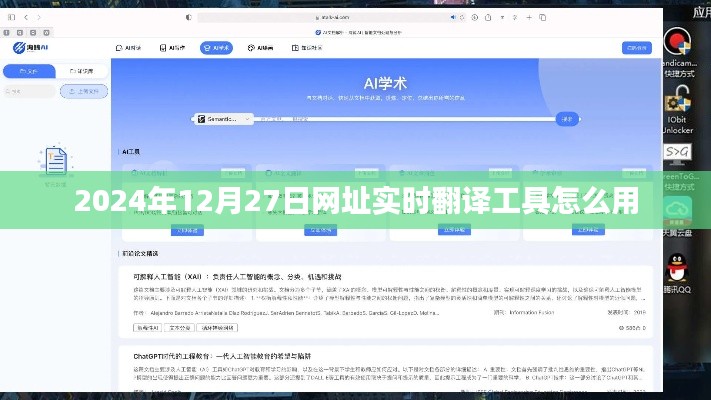Open the Semantic... source dropdown
The height and width of the screenshot is (400, 711).
pyautogui.click(x=224, y=119)
